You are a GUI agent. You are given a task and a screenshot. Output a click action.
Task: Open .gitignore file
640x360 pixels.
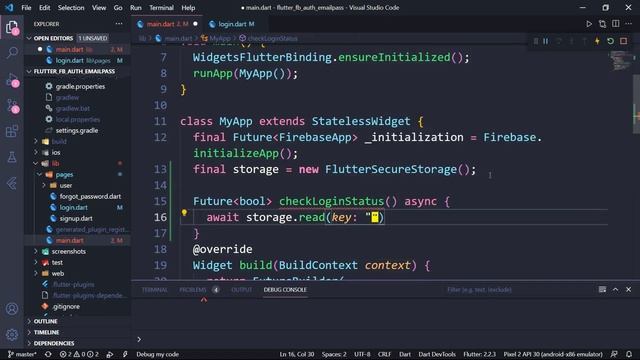(x=66, y=307)
